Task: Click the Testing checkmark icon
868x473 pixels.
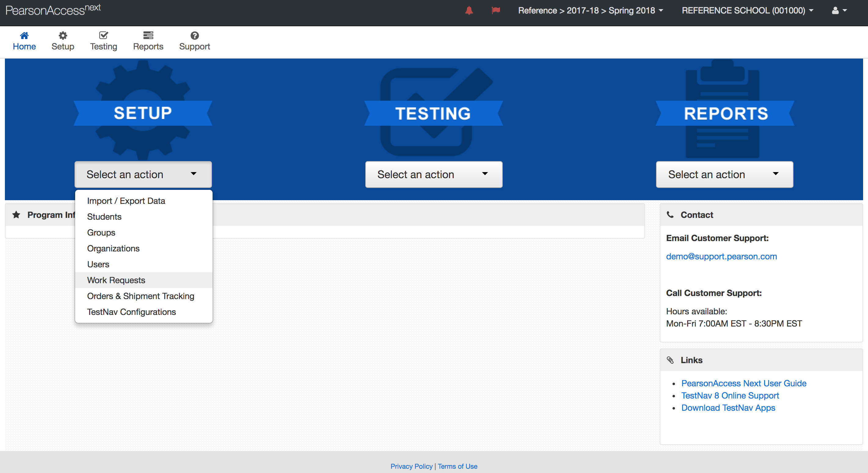Action: 104,36
